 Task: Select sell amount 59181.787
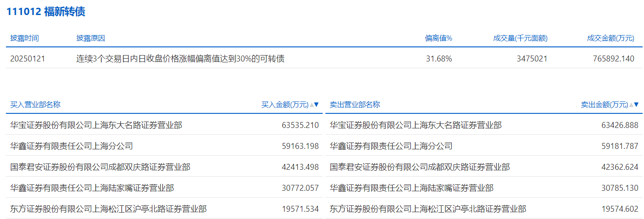[x=620, y=146]
